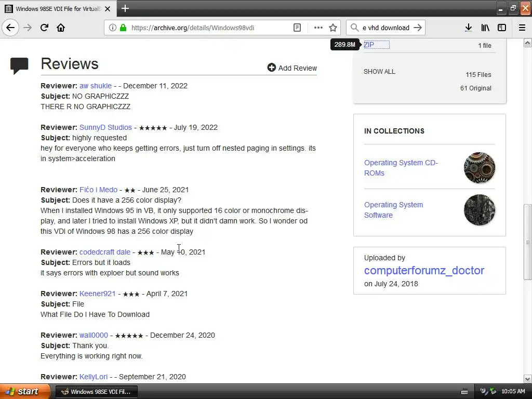Click the 115 Files text

pos(478,75)
